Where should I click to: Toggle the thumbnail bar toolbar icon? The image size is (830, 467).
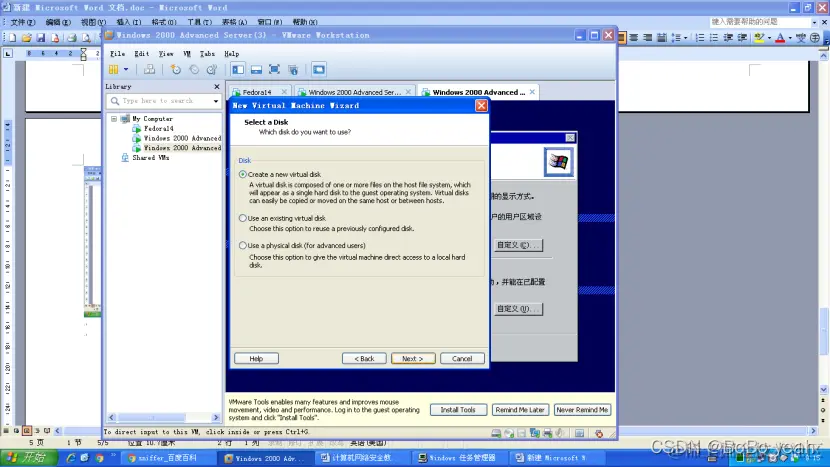tap(256, 69)
